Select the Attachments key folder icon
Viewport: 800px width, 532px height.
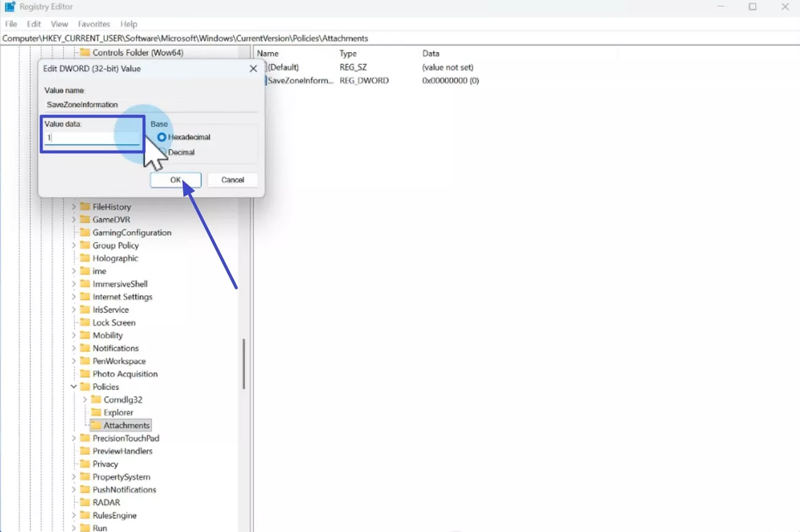tap(97, 425)
